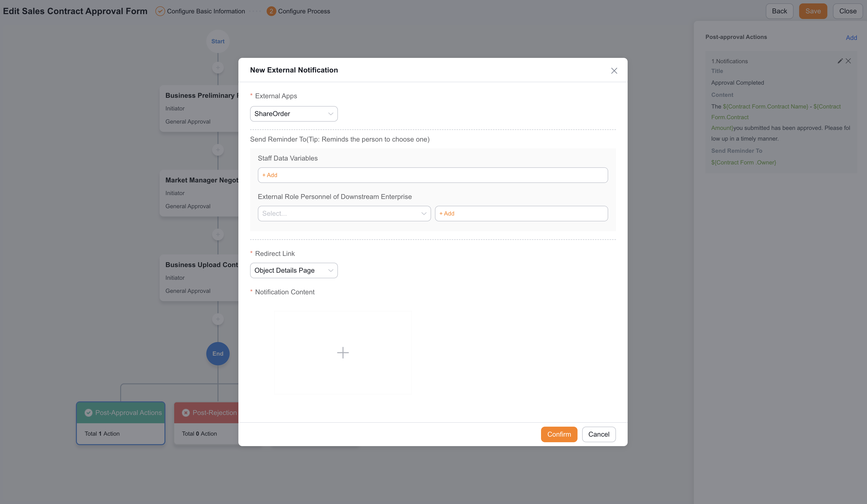867x504 pixels.
Task: Delete the Notifications action with X icon
Action: (848, 61)
